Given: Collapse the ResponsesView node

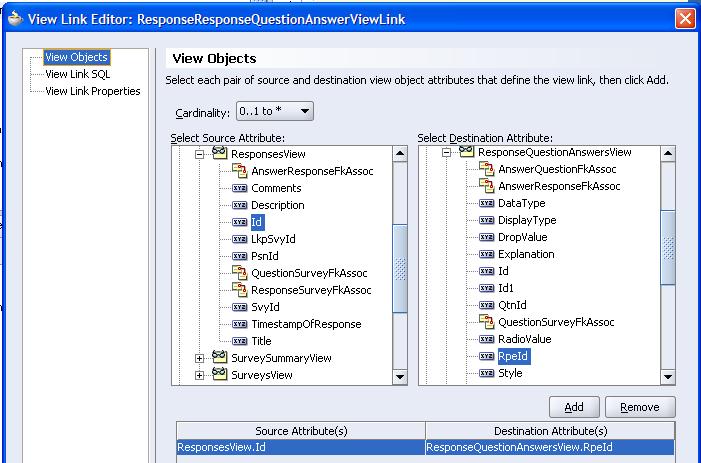Looking at the screenshot, I should click(x=199, y=155).
